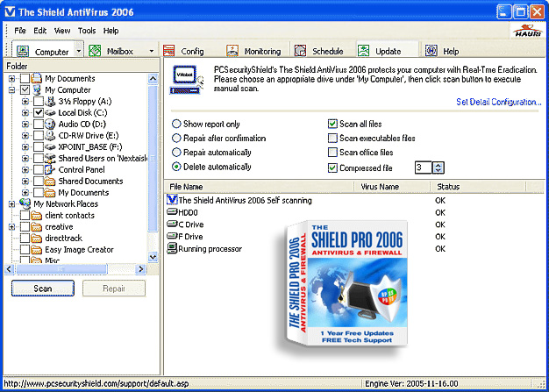
Task: Open the Tools menu
Action: coord(87,31)
